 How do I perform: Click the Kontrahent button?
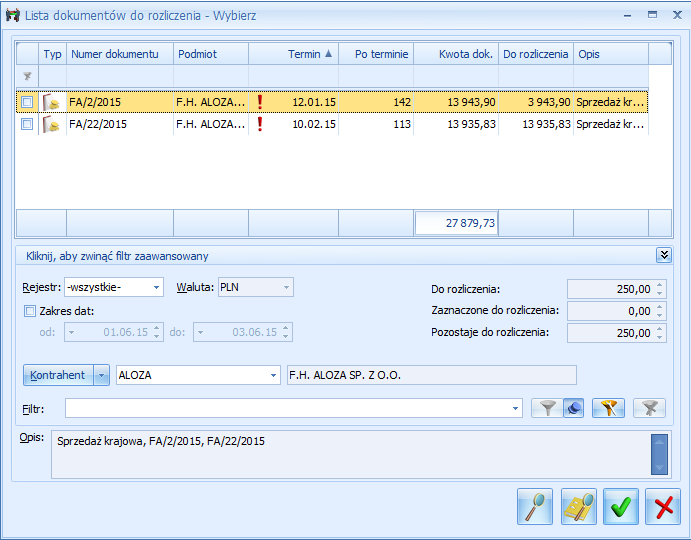coord(57,375)
